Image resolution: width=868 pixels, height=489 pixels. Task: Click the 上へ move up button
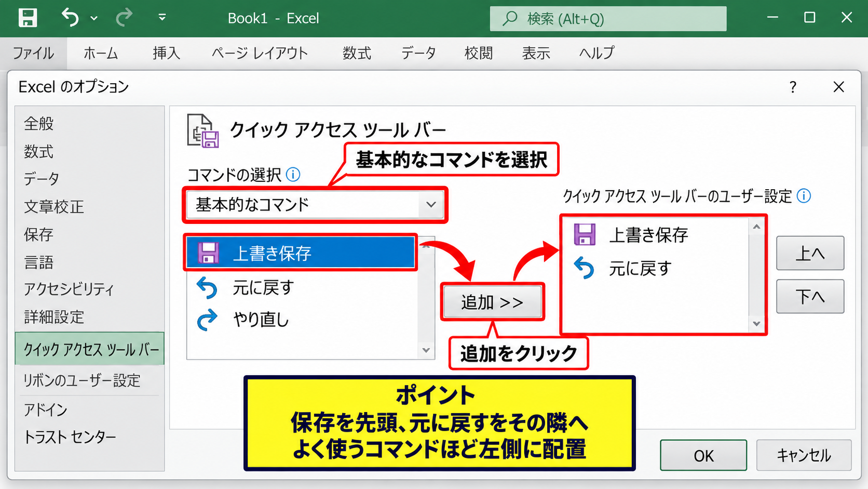pos(810,254)
